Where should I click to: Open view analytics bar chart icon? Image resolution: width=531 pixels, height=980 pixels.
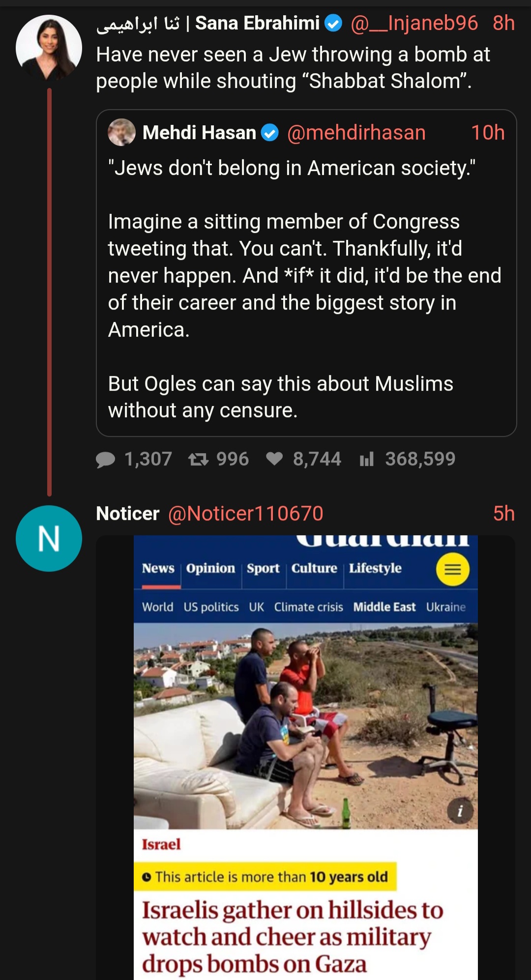(367, 460)
